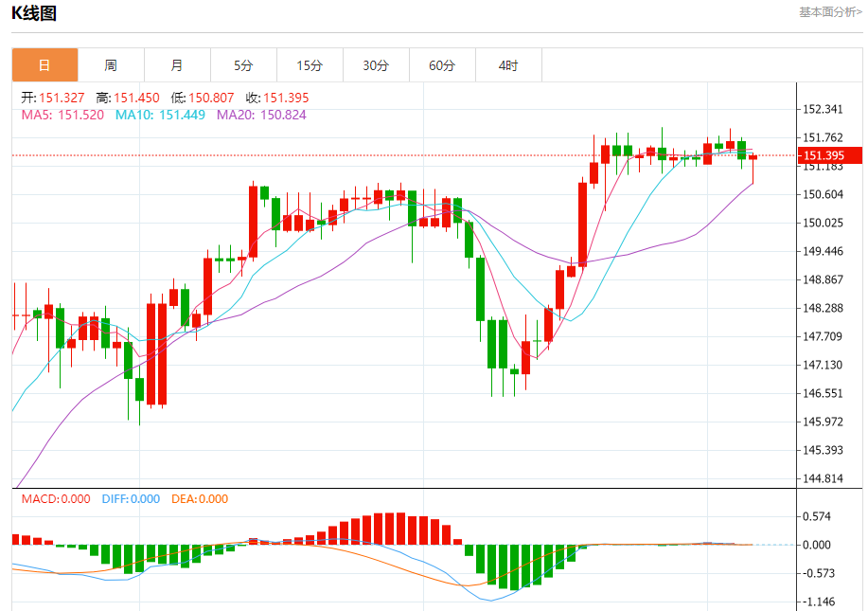Click the current price label 151.395
Viewport: 868px width, 611px height.
tap(830, 155)
